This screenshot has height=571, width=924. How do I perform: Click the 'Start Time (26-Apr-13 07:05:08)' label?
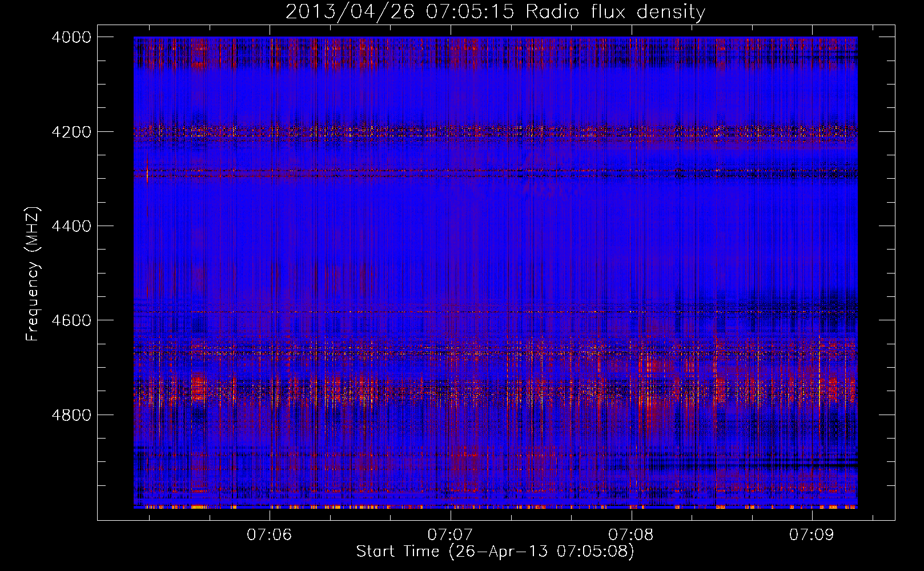[x=495, y=552]
